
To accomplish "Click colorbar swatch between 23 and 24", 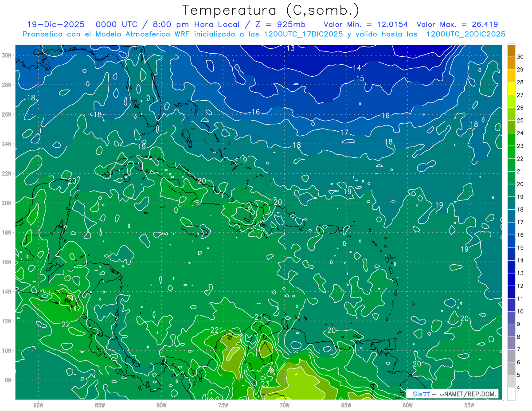I will click(511, 140).
